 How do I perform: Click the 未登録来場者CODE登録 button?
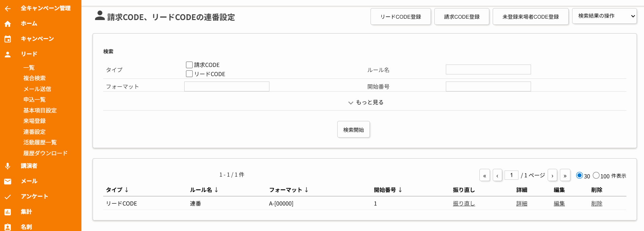click(x=531, y=17)
